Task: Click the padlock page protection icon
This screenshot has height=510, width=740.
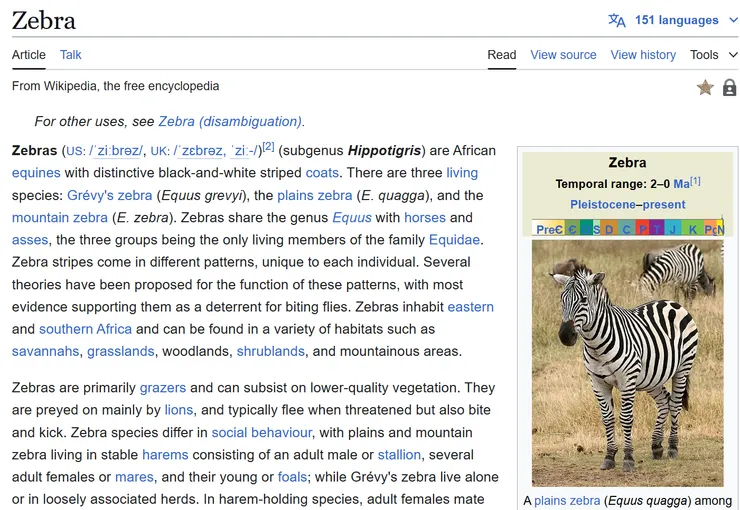Action: point(729,88)
